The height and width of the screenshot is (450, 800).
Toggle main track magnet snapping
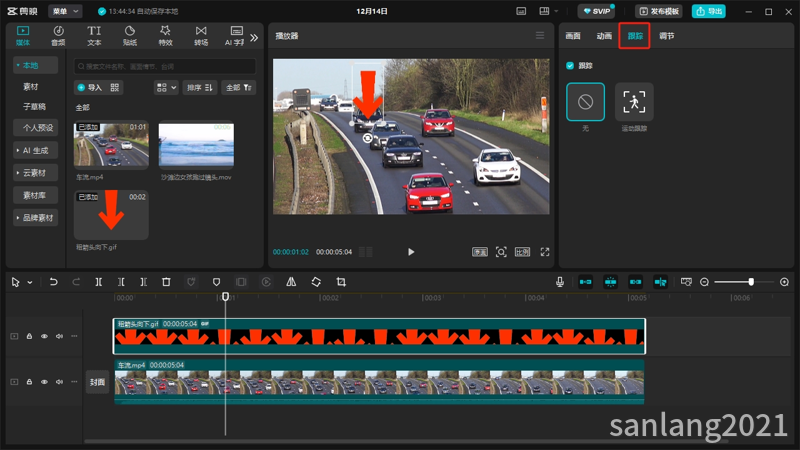(585, 282)
